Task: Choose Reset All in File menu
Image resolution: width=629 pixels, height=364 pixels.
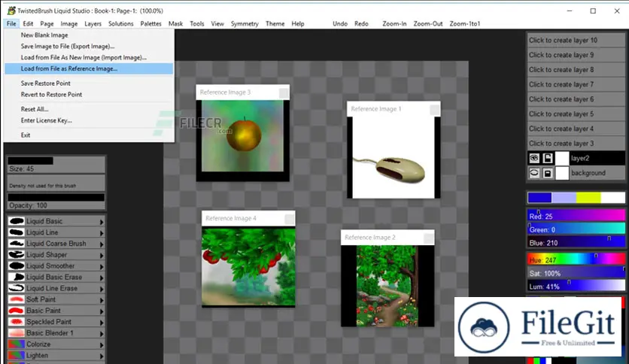Action: pos(89,109)
